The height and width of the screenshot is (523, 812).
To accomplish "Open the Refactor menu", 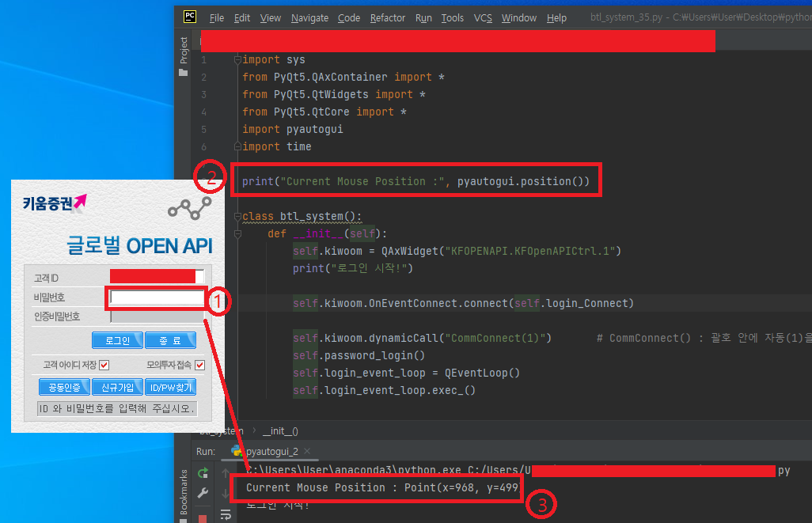I will [387, 17].
